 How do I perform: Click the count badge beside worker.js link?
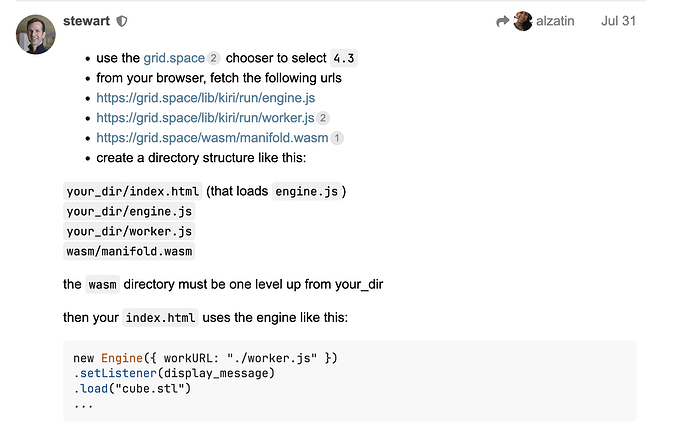point(323,119)
